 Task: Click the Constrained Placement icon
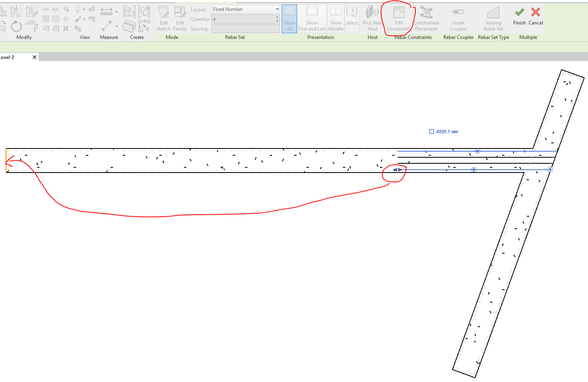(x=426, y=19)
